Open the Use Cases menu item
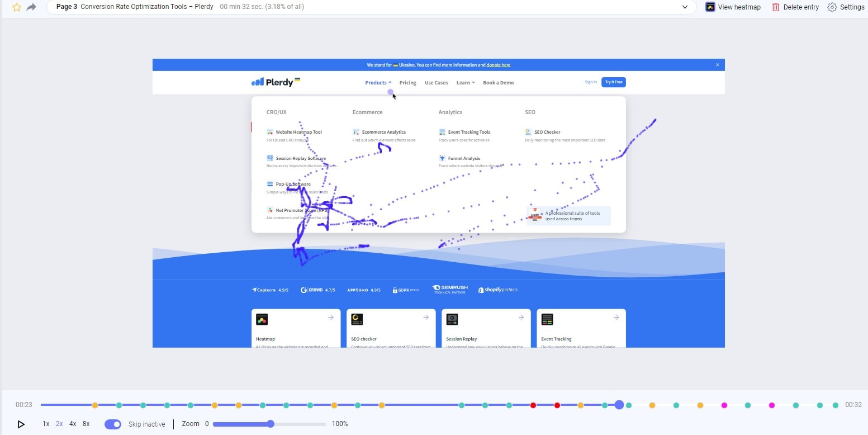Image resolution: width=868 pixels, height=435 pixels. [436, 83]
